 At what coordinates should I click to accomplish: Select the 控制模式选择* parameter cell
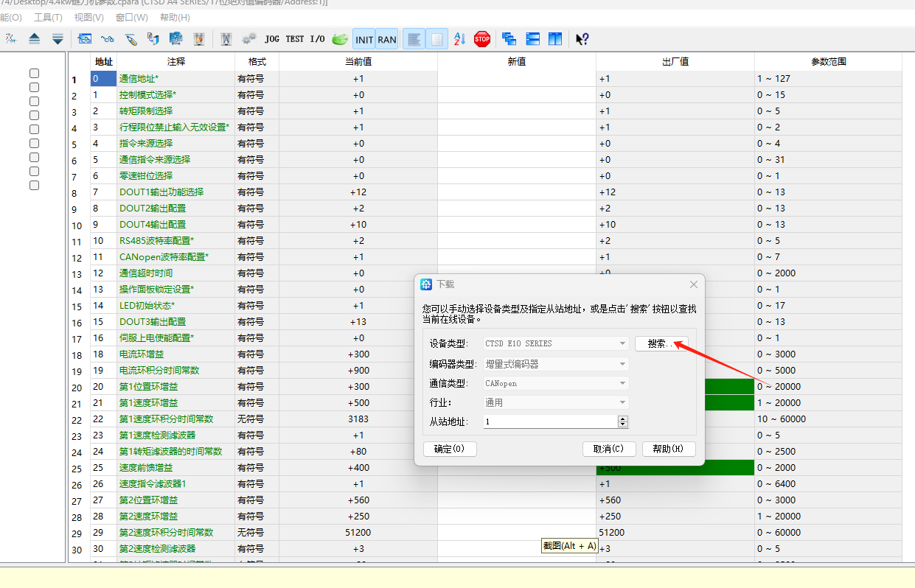176,94
